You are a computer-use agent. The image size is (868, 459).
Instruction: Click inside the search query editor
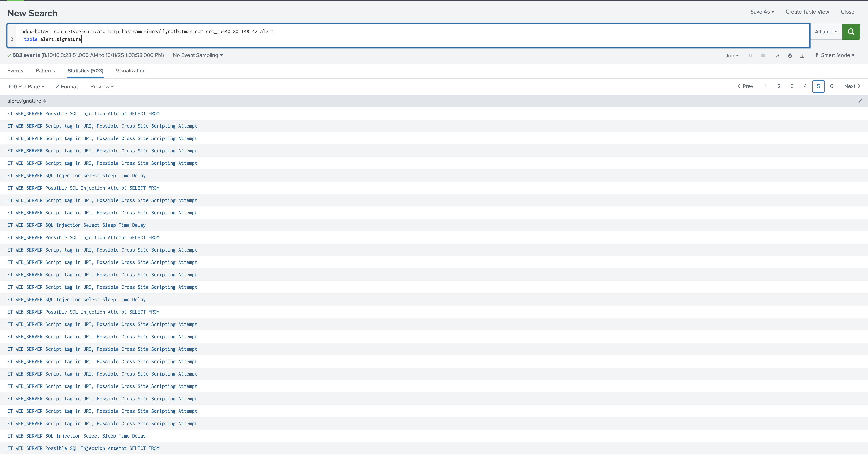coord(404,35)
